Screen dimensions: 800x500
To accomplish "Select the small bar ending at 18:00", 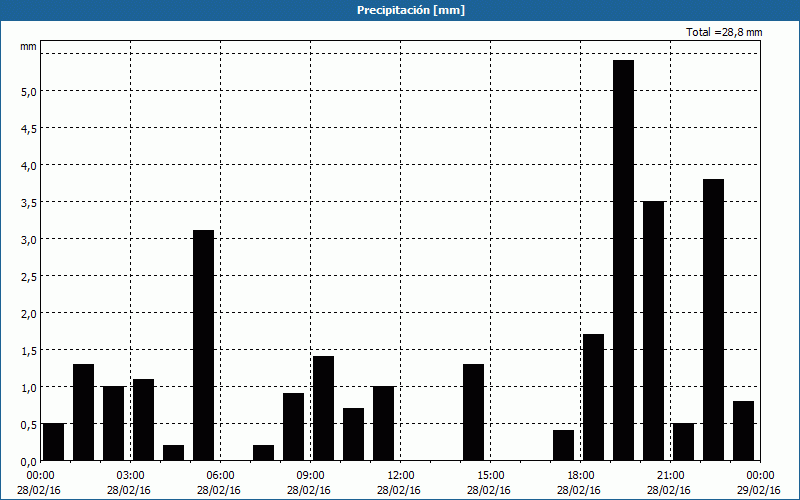I will pos(563,445).
